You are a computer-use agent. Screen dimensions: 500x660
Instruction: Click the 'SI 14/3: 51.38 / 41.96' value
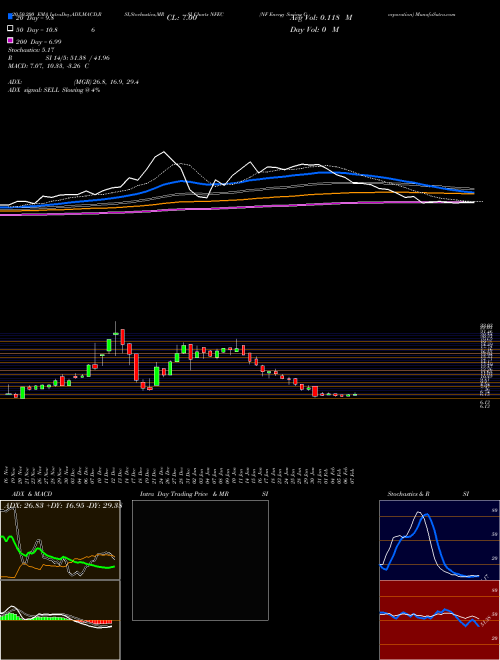pos(78,58)
